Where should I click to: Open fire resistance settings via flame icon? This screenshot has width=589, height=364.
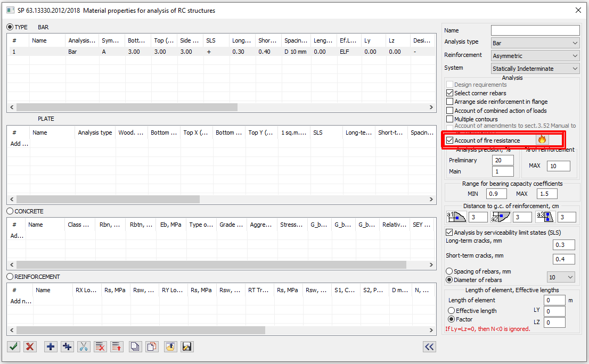(542, 140)
